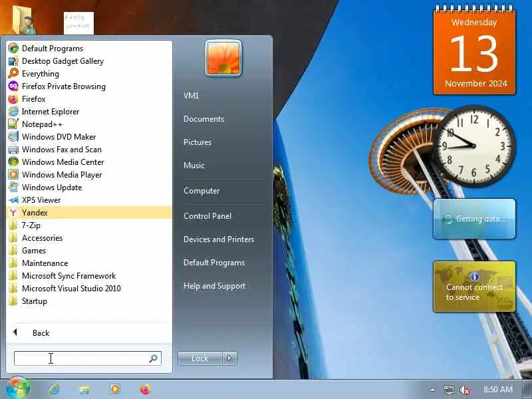Open Devices and Printers
The width and height of the screenshot is (532, 399).
pos(219,239)
